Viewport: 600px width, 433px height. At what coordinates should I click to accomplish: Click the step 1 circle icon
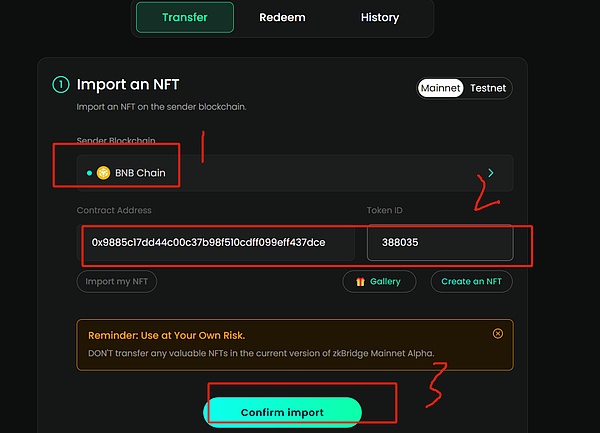[60, 85]
